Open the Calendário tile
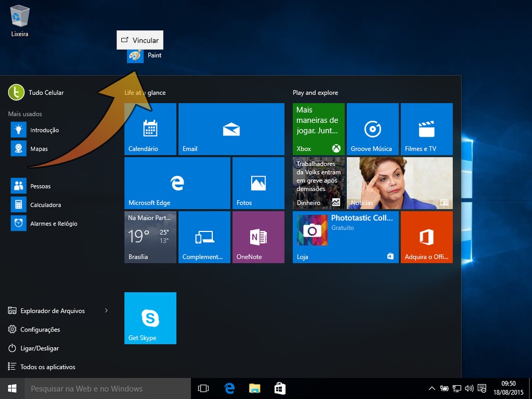 tap(150, 129)
